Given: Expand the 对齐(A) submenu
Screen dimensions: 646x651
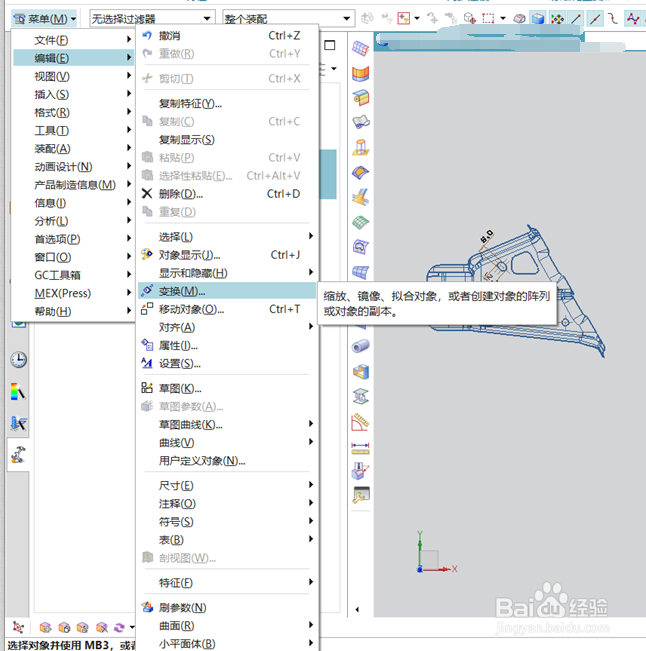Looking at the screenshot, I should click(x=227, y=327).
